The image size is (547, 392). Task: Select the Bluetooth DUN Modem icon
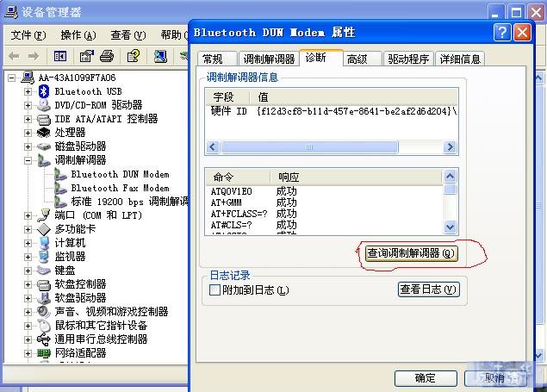click(x=60, y=174)
